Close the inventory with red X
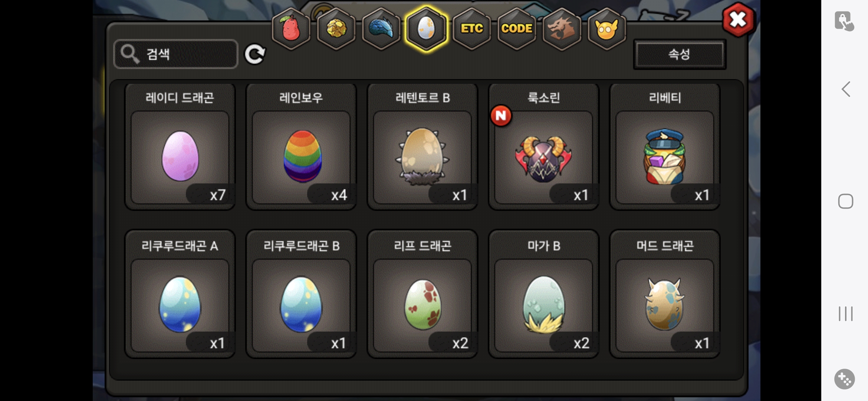Viewport: 868px width, 401px height. coord(738,20)
